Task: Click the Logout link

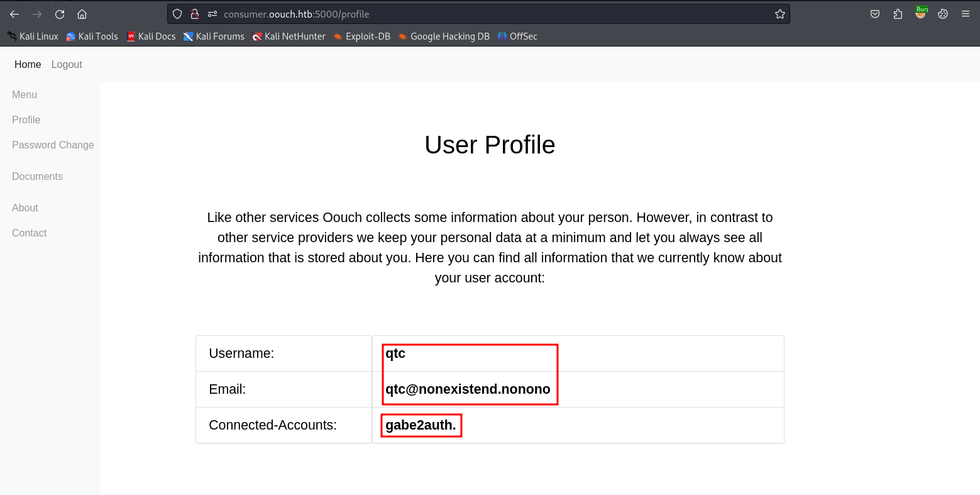Action: 66,64
